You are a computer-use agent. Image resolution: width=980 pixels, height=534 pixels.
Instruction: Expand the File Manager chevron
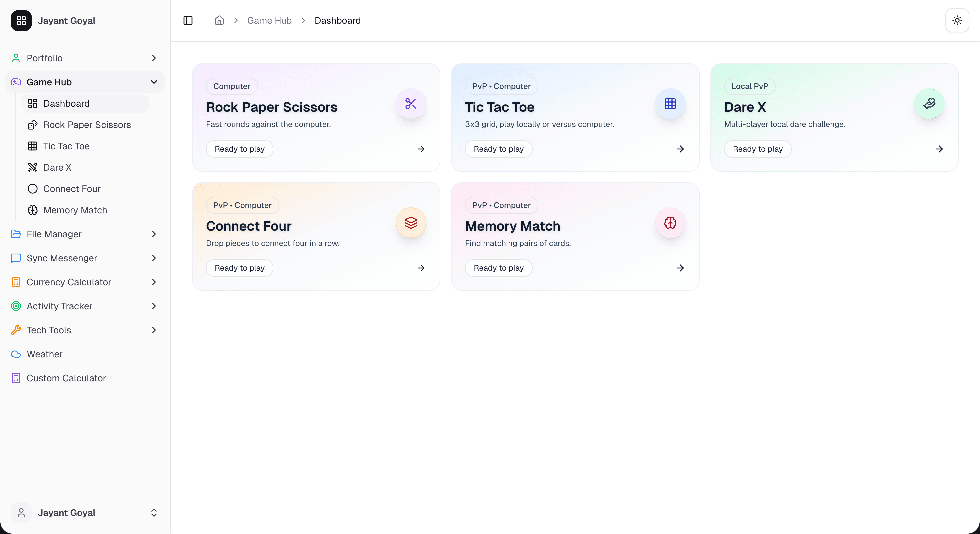click(154, 234)
